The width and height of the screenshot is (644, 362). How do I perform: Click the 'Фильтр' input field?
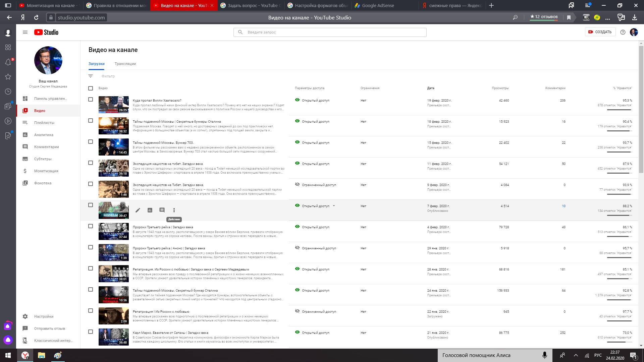coord(108,76)
